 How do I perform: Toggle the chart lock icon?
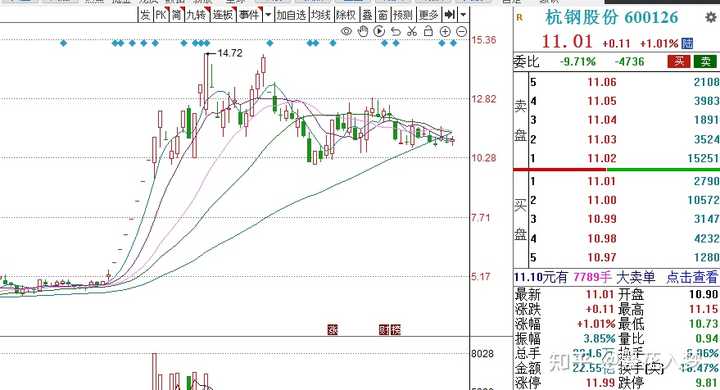coord(428,31)
